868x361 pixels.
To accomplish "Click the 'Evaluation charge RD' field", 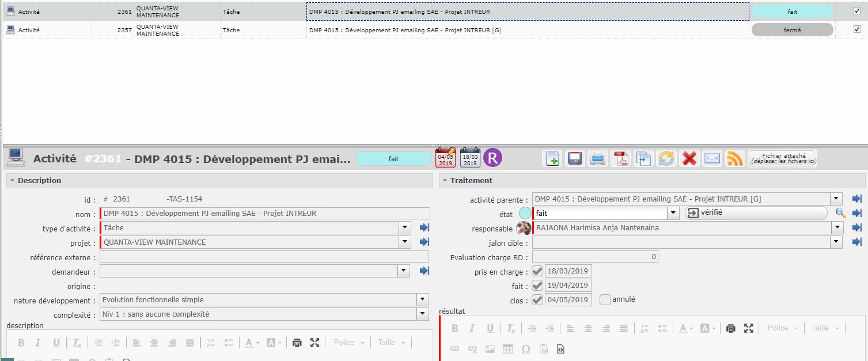I will click(x=595, y=257).
